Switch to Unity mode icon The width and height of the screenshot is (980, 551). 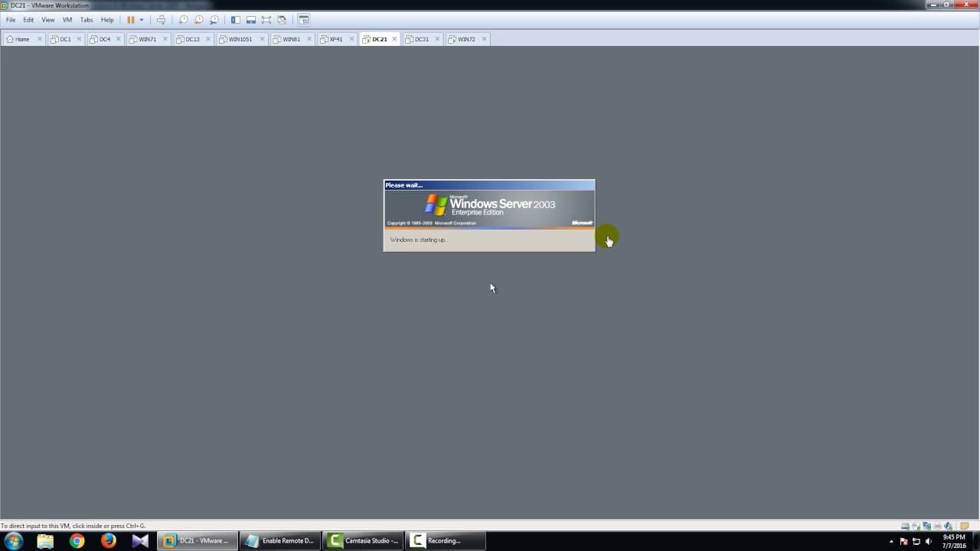click(282, 20)
